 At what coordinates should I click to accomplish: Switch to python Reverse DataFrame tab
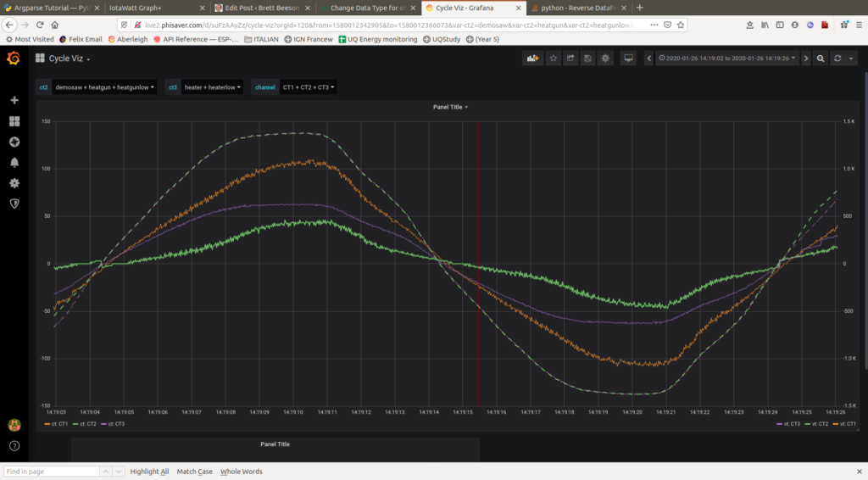click(x=578, y=8)
